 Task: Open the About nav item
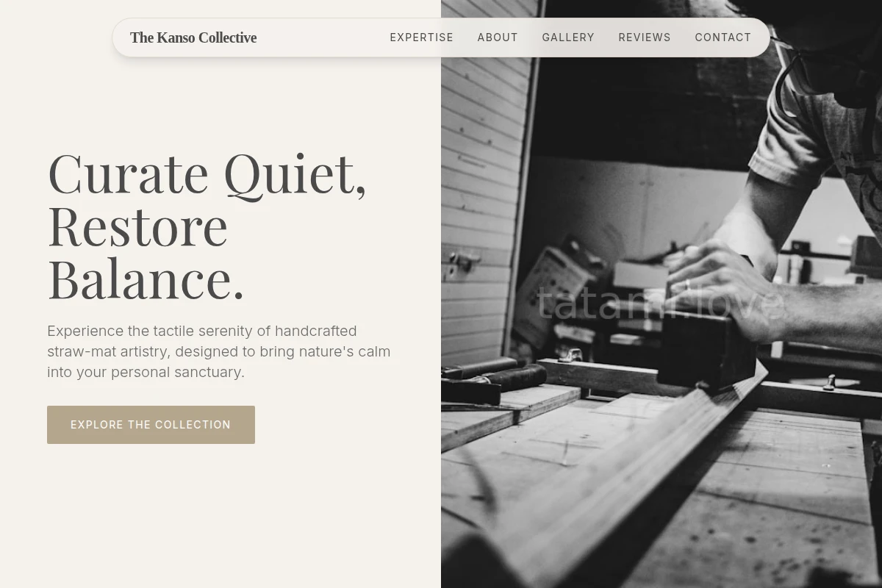tap(498, 37)
